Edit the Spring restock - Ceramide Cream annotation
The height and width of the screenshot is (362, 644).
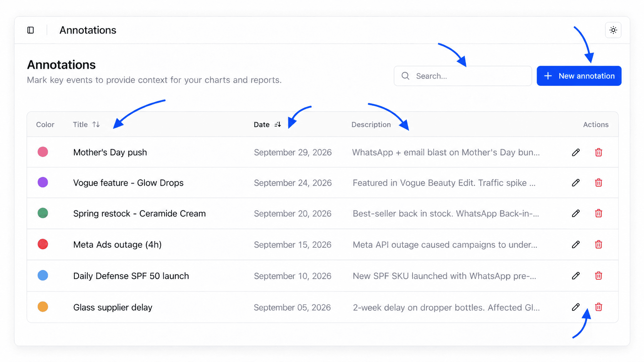pos(575,213)
